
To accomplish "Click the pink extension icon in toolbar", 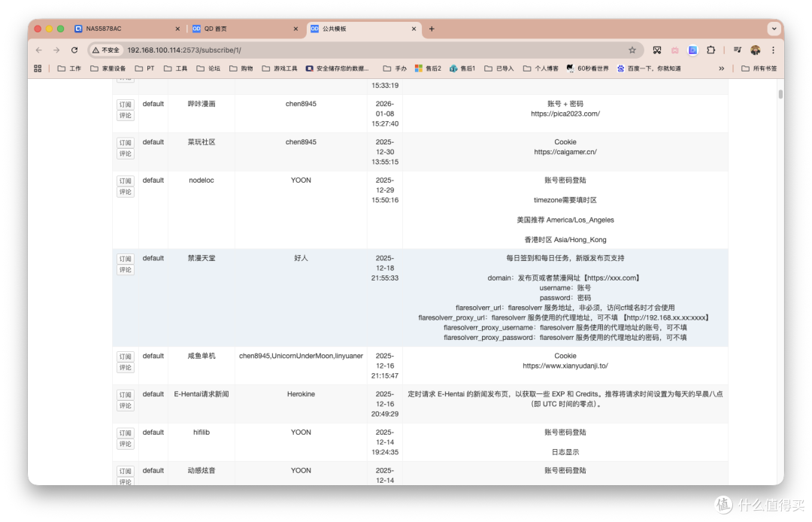I will coord(674,50).
